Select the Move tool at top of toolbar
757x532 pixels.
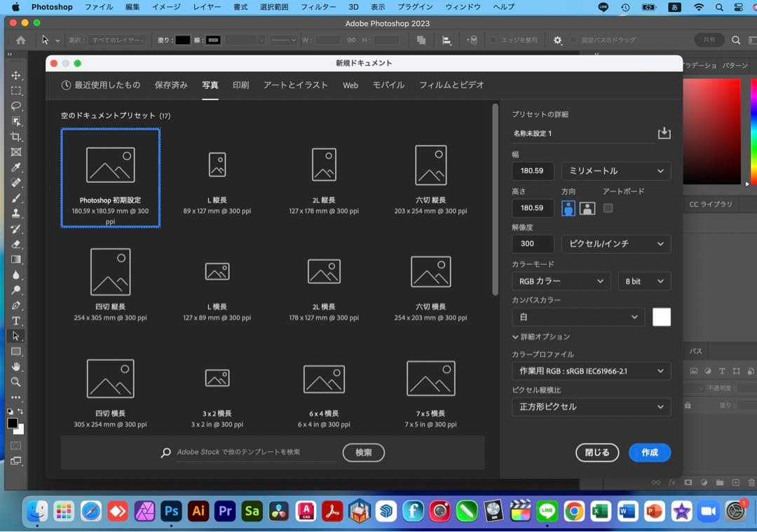pyautogui.click(x=15, y=76)
